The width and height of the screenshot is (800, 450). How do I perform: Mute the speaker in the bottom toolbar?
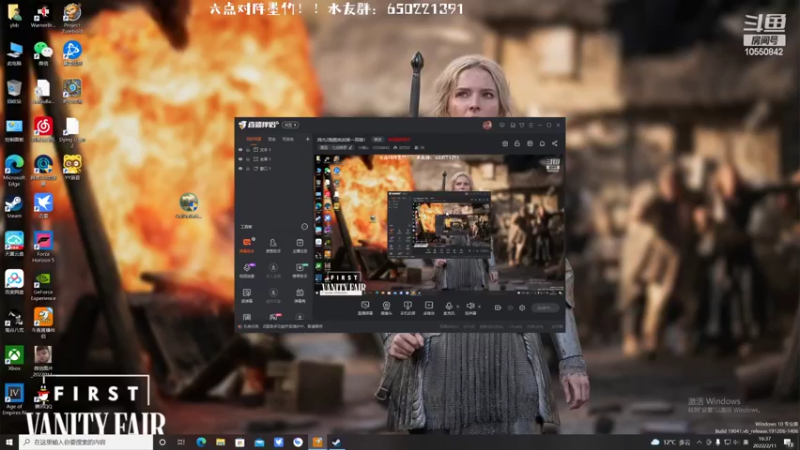pos(470,306)
